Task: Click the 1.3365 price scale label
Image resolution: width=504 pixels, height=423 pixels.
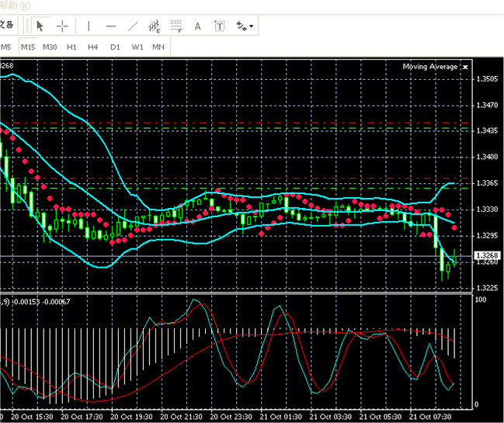Action: 487,183
